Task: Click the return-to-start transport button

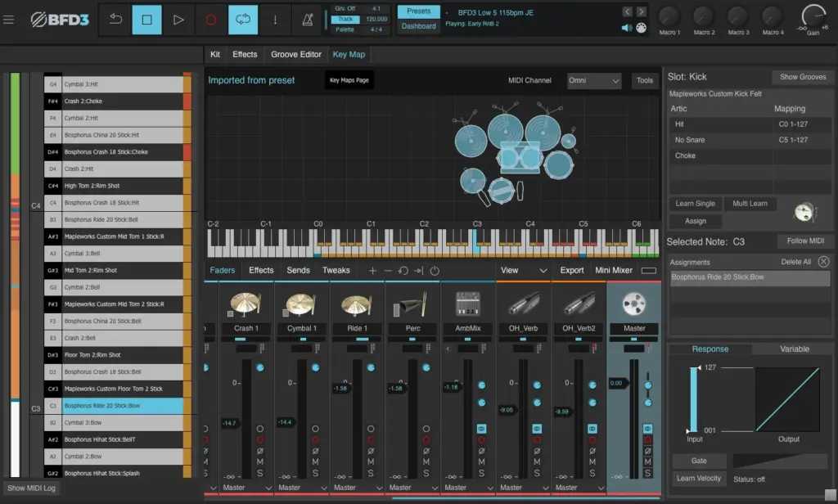Action: click(115, 20)
